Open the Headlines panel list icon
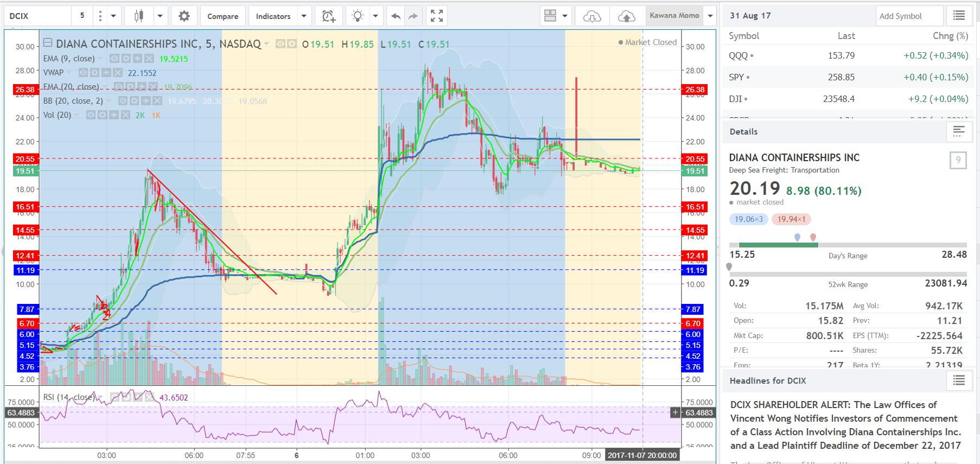The image size is (980, 464). click(959, 380)
